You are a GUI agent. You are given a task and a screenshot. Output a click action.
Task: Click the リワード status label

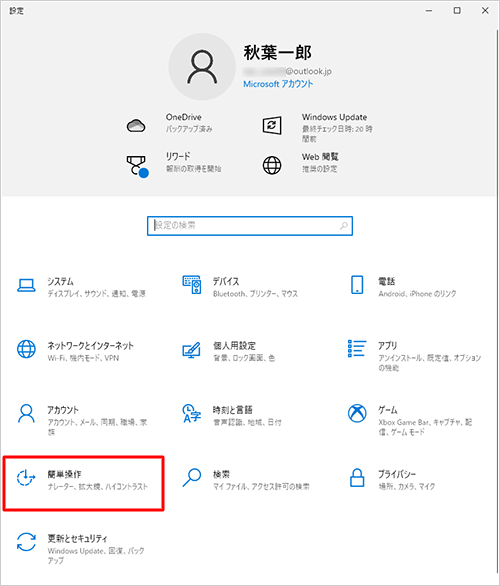(194, 169)
